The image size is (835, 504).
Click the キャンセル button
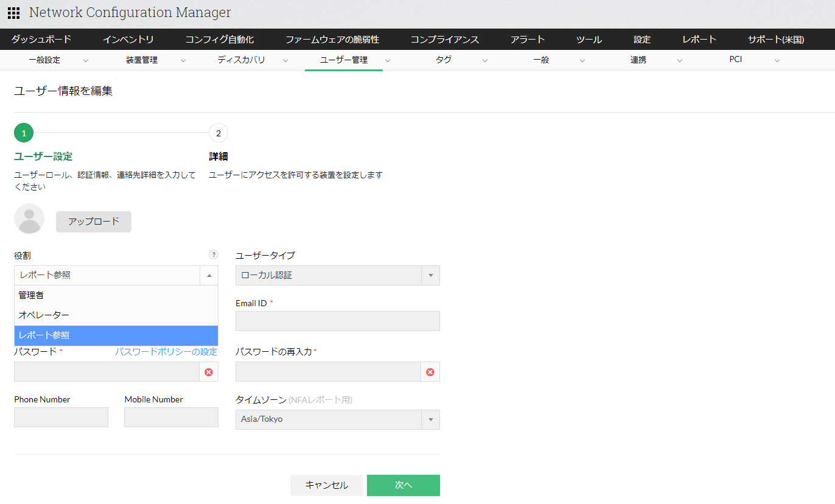pos(327,485)
